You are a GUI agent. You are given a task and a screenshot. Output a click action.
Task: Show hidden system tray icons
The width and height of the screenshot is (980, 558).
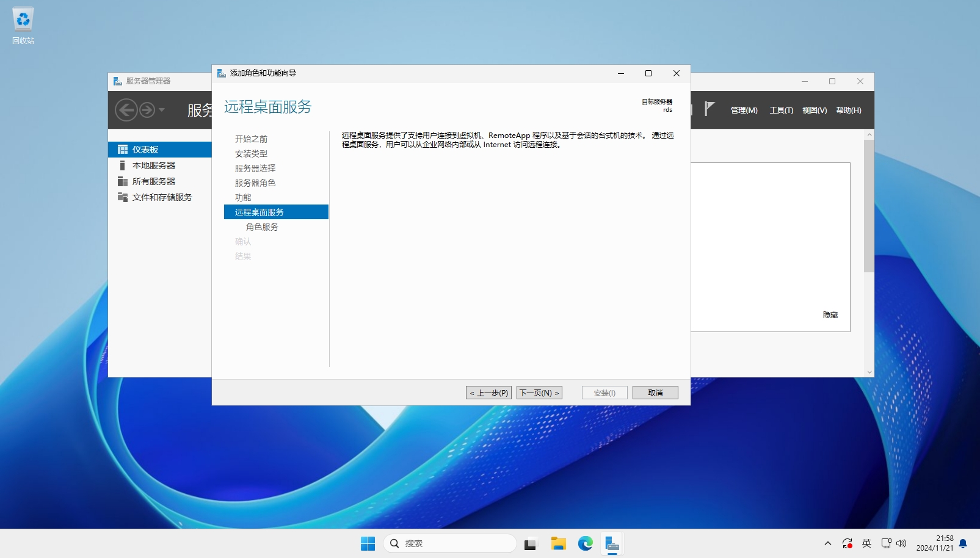click(827, 543)
